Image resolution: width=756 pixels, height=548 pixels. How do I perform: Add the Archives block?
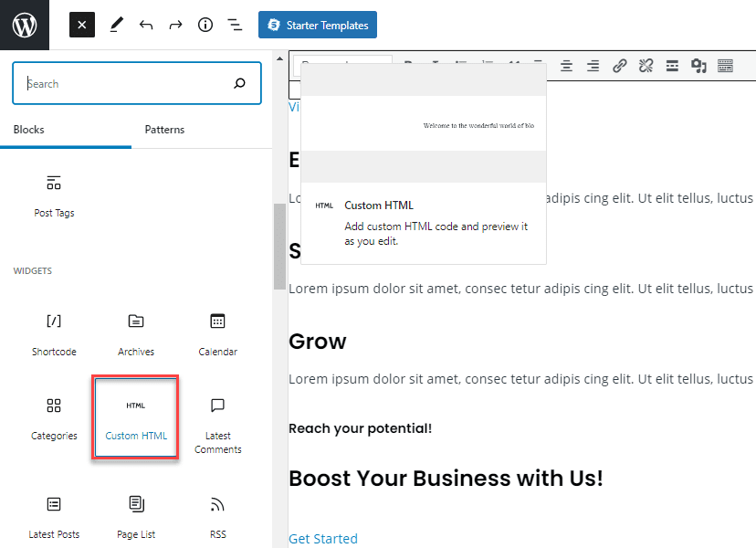pyautogui.click(x=136, y=333)
